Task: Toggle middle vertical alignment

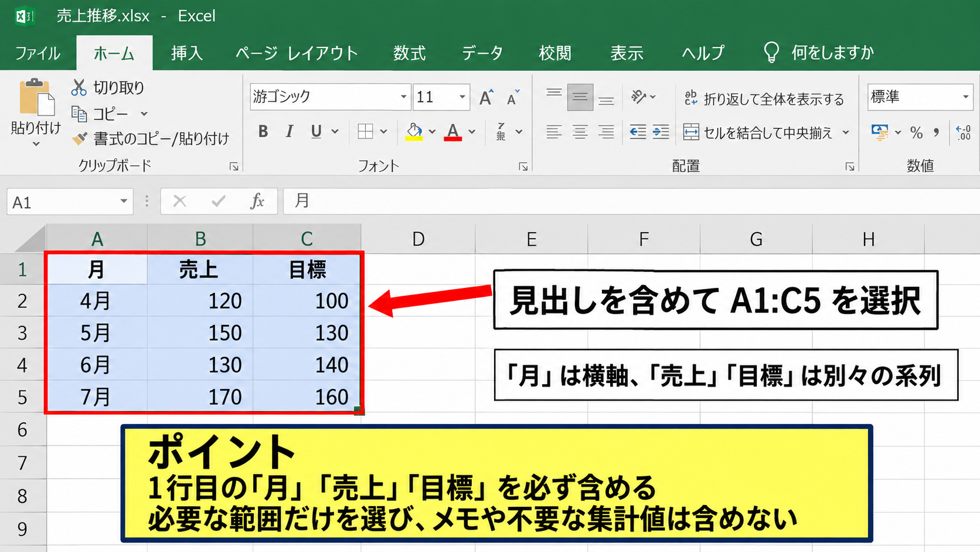Action: (580, 97)
